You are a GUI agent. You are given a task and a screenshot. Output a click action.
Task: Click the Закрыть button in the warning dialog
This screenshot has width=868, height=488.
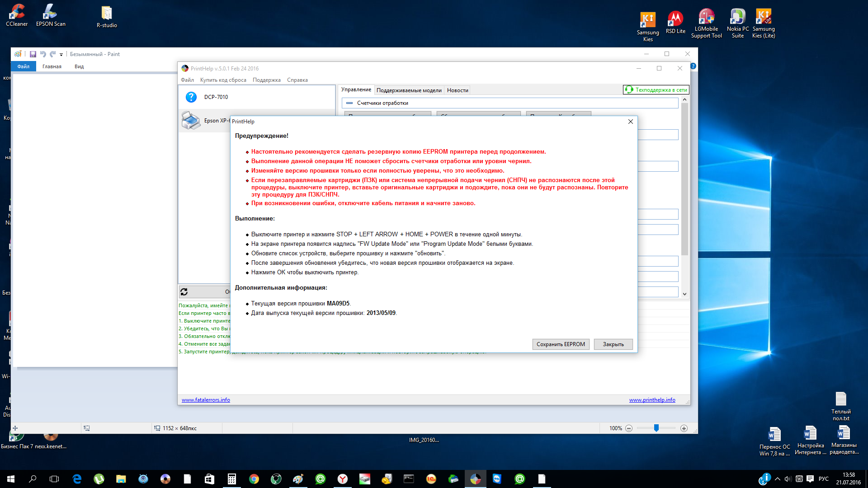[613, 344]
